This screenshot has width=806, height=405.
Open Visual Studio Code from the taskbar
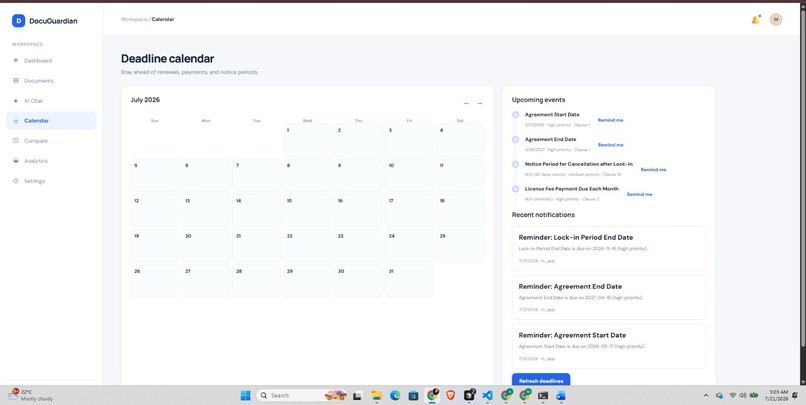pos(487,395)
